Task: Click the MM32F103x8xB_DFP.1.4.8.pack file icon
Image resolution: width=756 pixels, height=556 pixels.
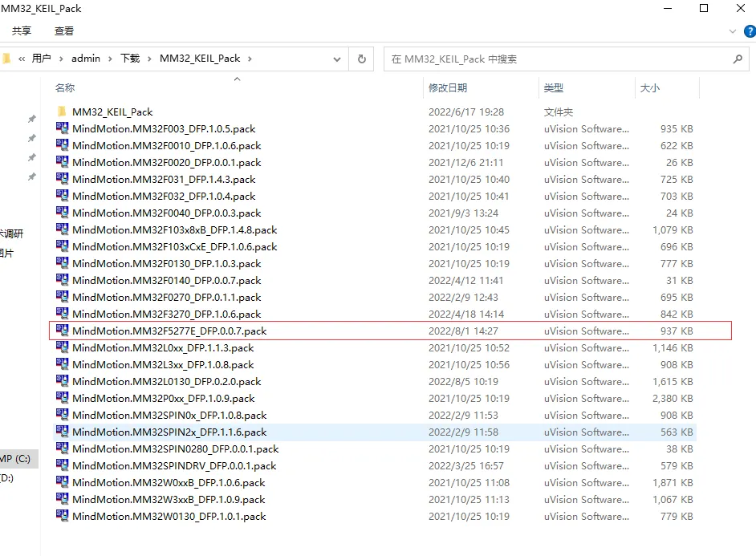Action: click(62, 229)
